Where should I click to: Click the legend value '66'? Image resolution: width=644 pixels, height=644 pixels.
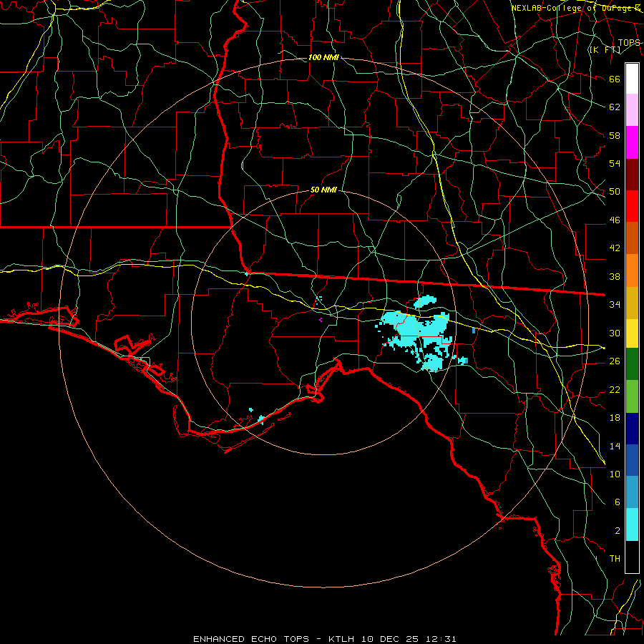[x=615, y=79]
